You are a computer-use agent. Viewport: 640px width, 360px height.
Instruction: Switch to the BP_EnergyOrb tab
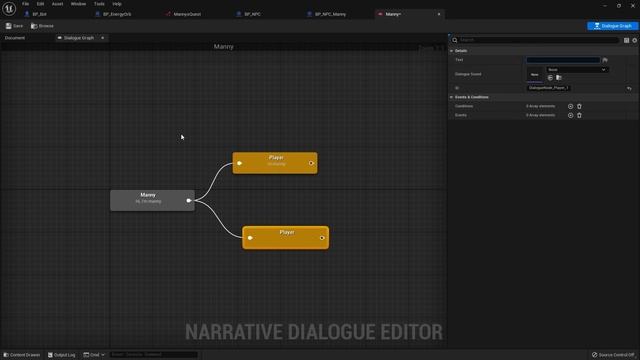coord(117,14)
